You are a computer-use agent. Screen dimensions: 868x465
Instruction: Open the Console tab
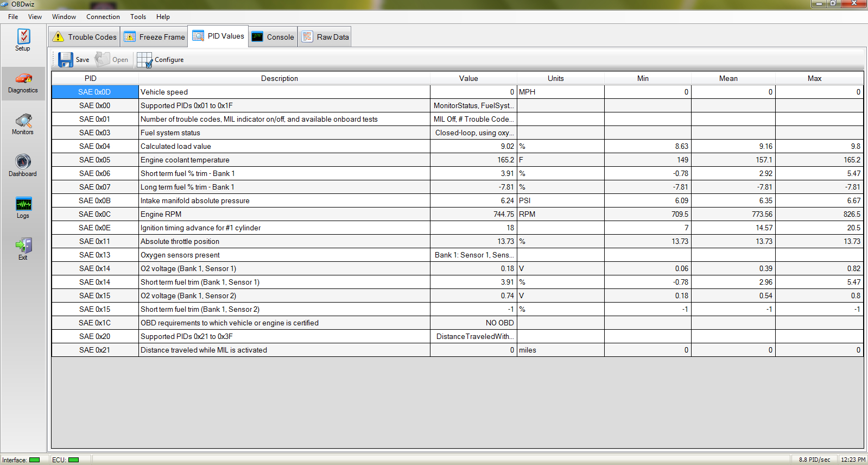pos(273,37)
